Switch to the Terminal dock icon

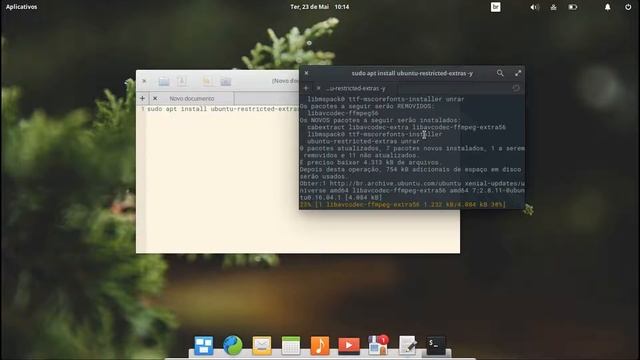click(436, 345)
